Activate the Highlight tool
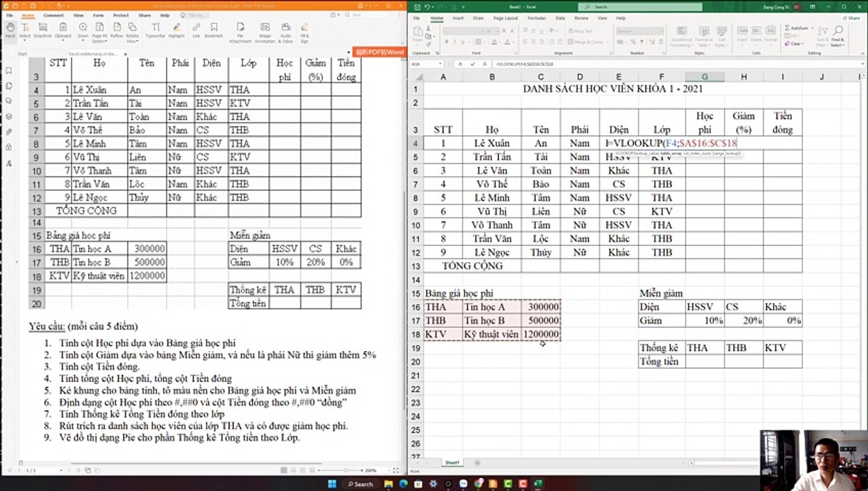Viewport: 868px width, 491px height. (x=177, y=30)
